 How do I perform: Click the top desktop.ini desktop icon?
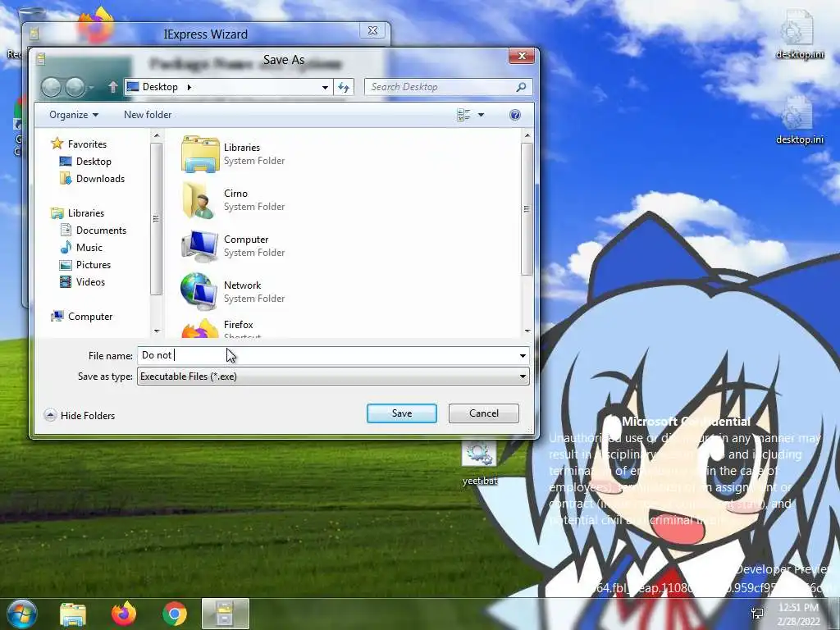(799, 34)
